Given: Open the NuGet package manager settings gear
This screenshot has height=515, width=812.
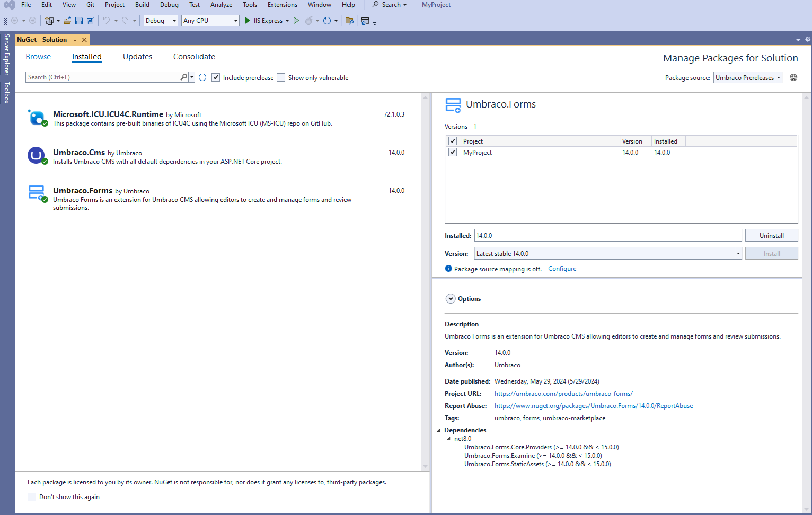Looking at the screenshot, I should pos(793,77).
